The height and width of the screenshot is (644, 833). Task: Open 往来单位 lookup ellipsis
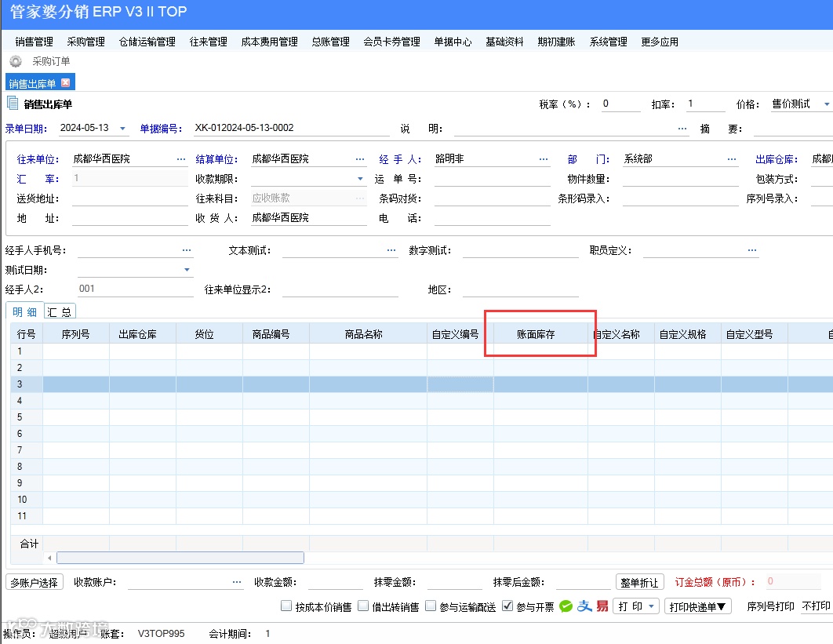click(x=181, y=159)
